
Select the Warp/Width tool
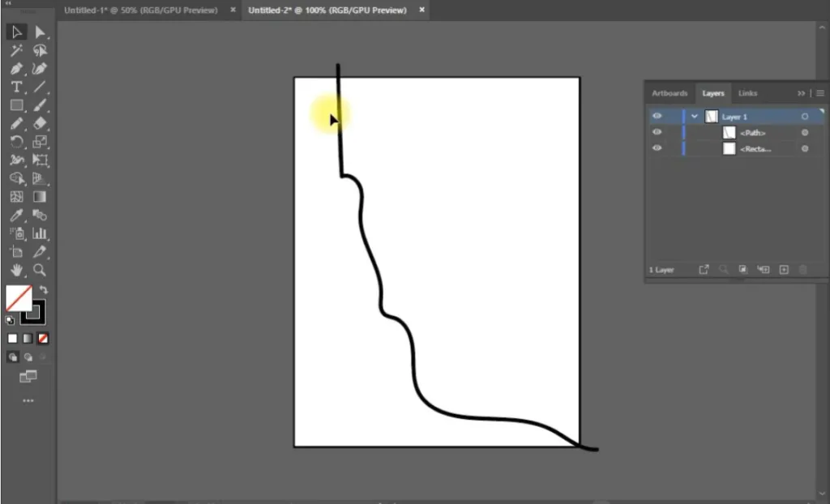(x=16, y=160)
